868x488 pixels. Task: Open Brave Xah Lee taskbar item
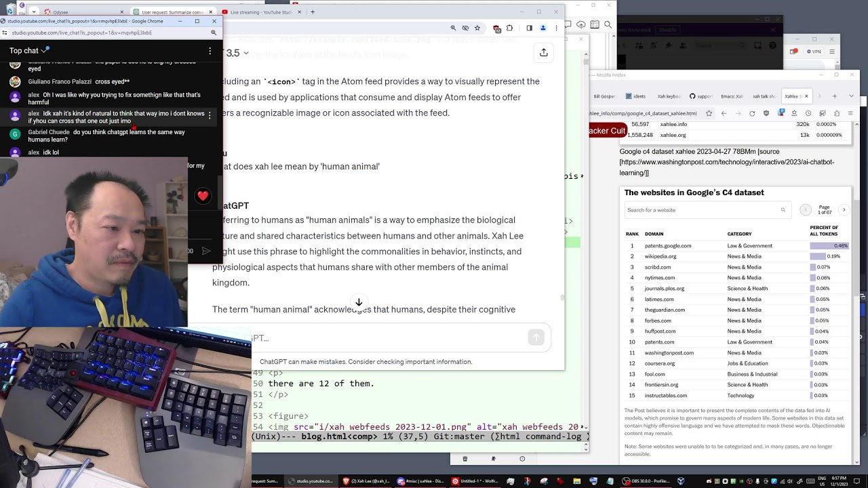pyautogui.click(x=366, y=481)
